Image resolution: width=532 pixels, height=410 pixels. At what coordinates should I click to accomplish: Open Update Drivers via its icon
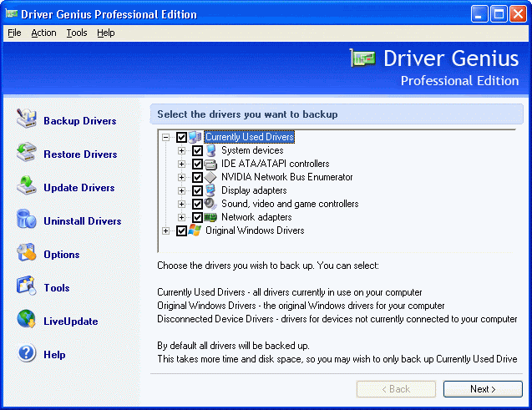point(27,187)
